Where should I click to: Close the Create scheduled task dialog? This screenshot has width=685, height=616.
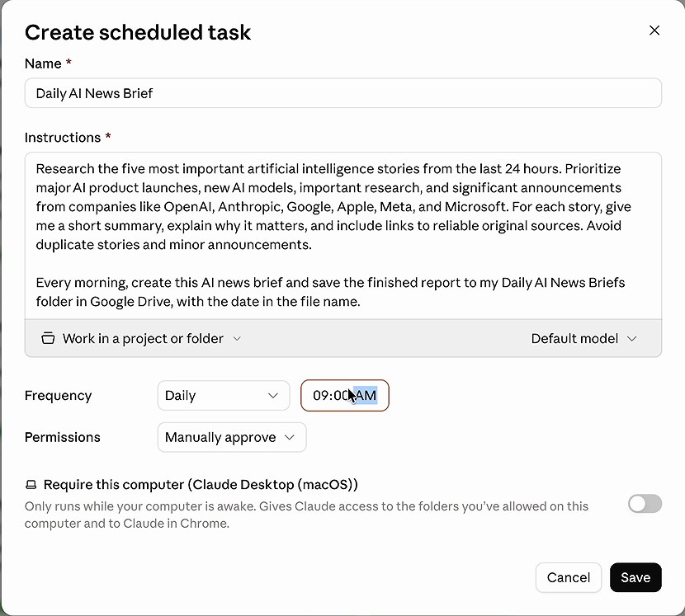click(654, 31)
